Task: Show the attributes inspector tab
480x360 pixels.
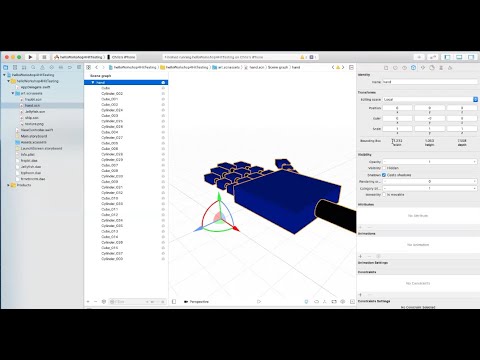Action: point(423,68)
